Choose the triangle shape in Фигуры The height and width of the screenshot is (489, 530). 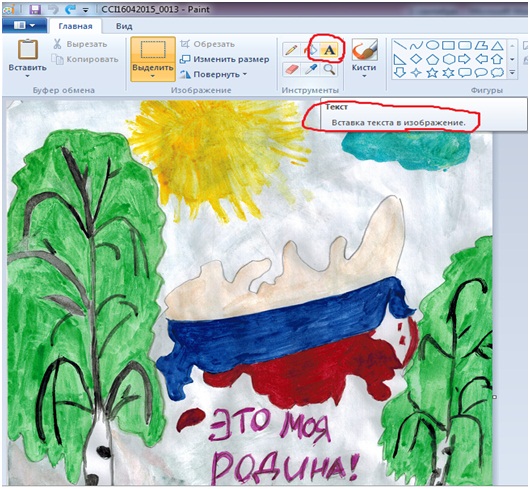(497, 46)
